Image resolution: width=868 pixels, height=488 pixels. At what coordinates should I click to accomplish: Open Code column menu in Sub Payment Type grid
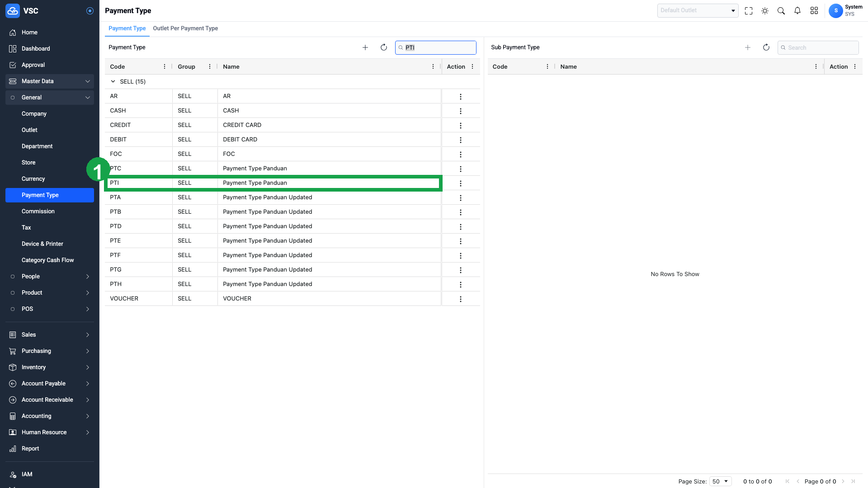pyautogui.click(x=547, y=66)
